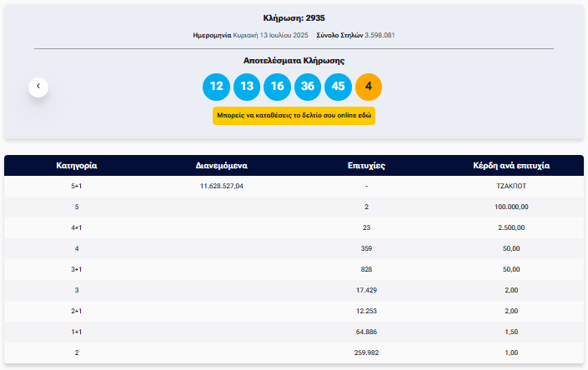
Task: Select the 4+1 category row
Action: [x=77, y=227]
